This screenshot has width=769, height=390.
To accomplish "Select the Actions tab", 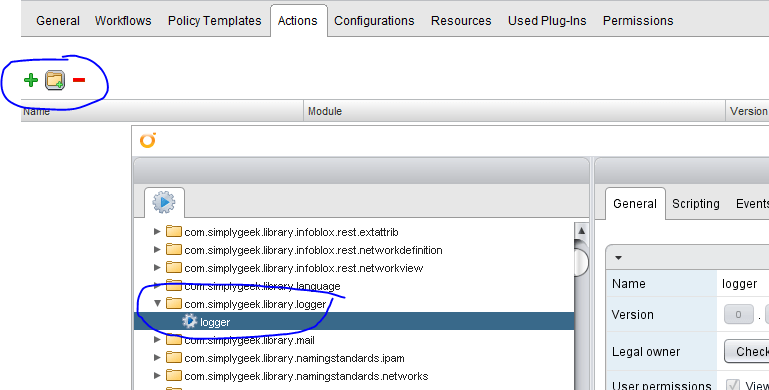I will (298, 21).
